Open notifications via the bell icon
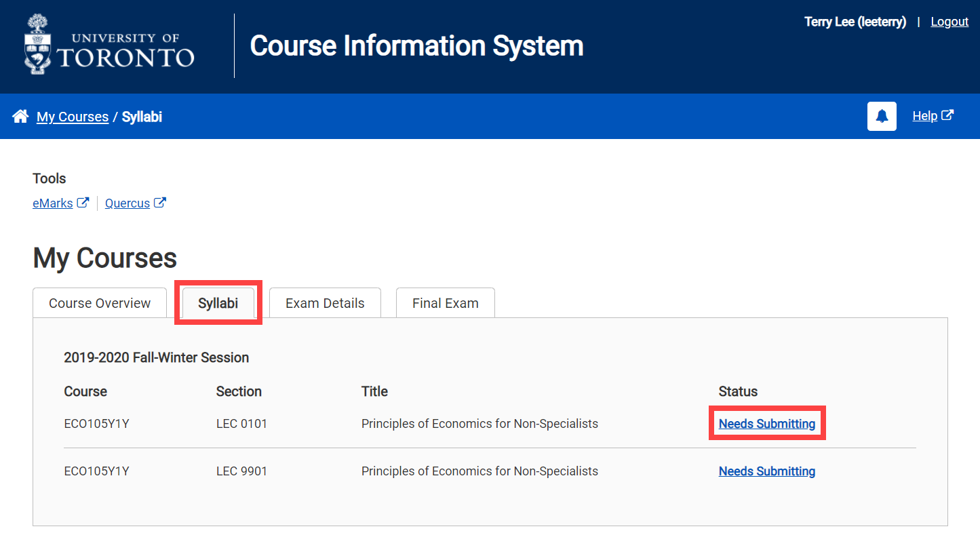This screenshot has height=533, width=980. [x=882, y=117]
